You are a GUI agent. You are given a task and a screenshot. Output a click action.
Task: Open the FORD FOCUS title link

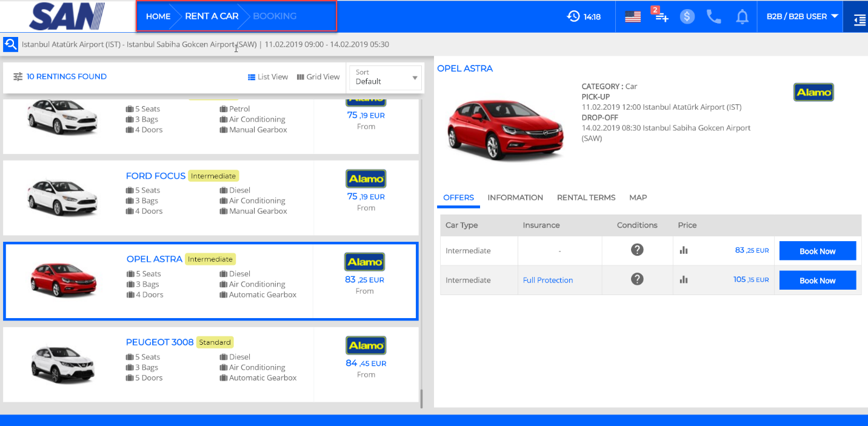(x=156, y=176)
